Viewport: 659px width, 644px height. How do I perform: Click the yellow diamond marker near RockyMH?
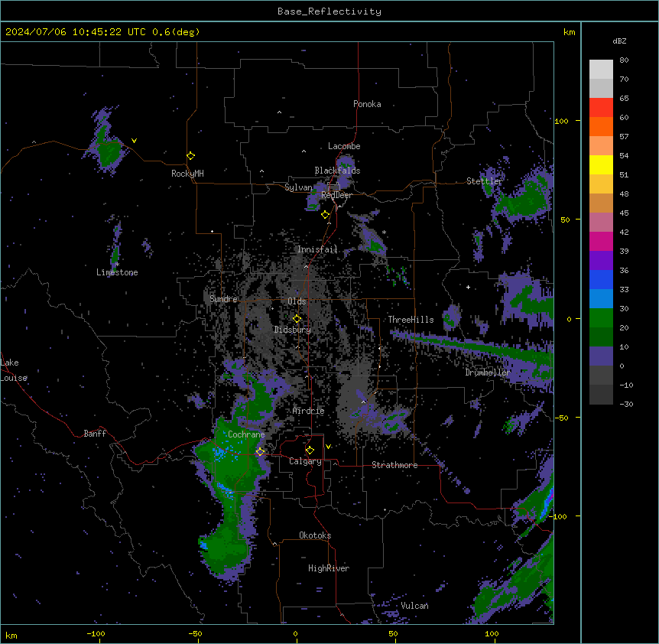click(190, 156)
